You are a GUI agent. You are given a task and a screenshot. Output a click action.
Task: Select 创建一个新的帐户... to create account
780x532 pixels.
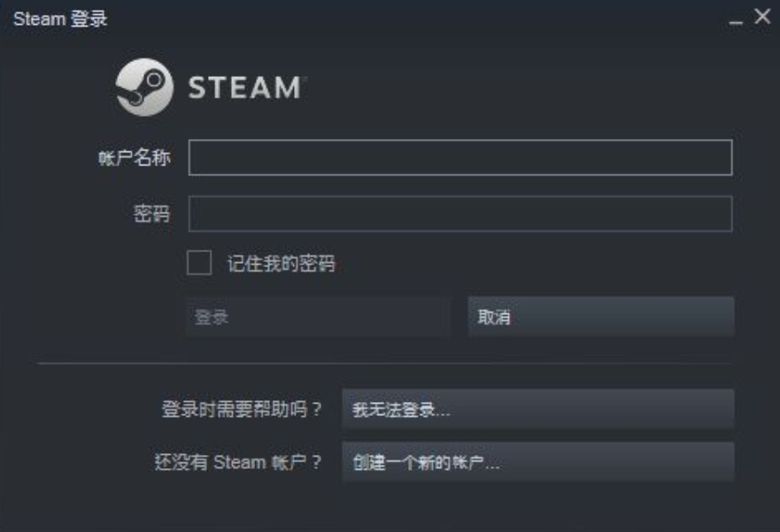[x=537, y=462]
